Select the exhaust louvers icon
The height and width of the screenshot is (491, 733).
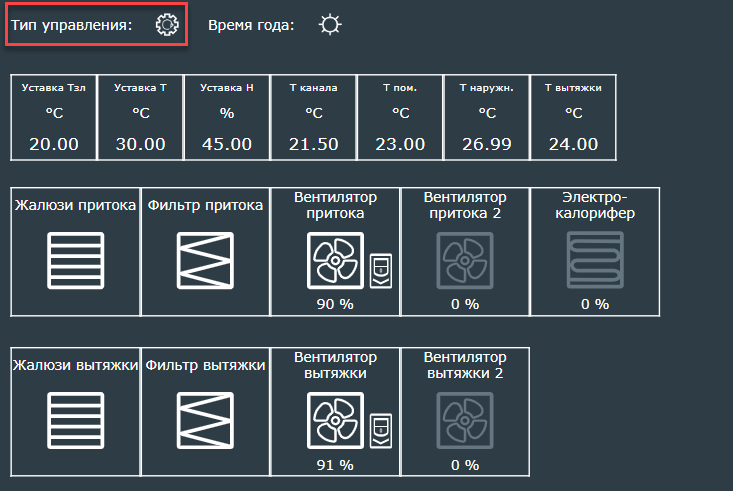click(x=75, y=419)
